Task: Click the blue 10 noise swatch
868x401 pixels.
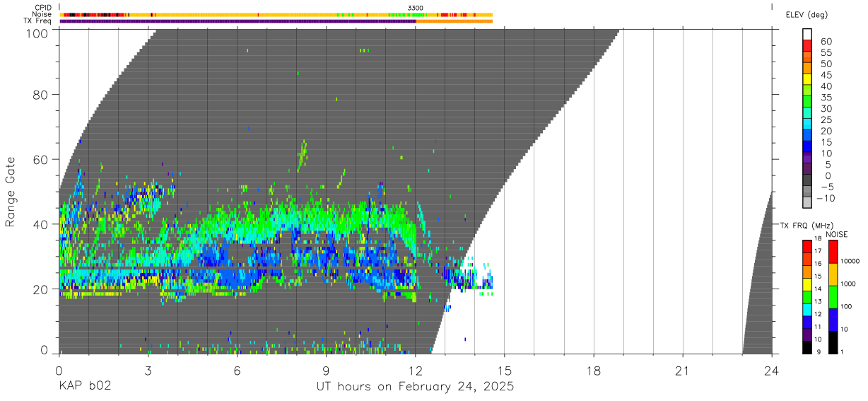Action: pyautogui.click(x=832, y=320)
